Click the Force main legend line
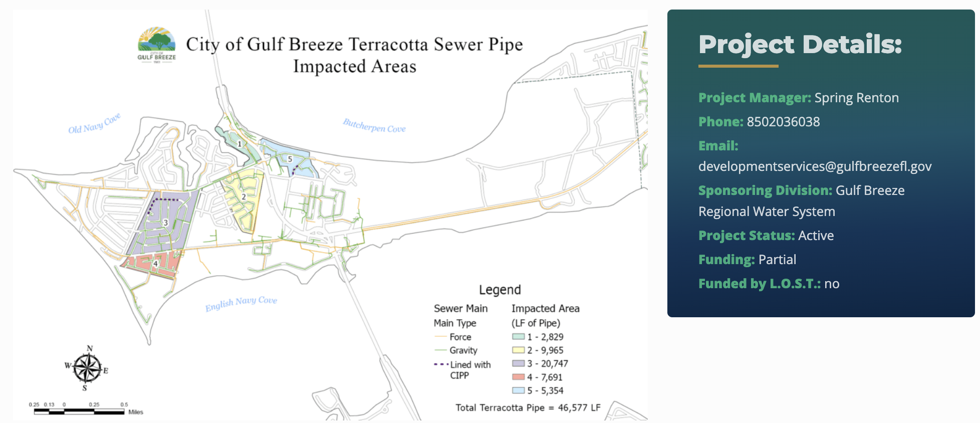The image size is (980, 423). 440,337
